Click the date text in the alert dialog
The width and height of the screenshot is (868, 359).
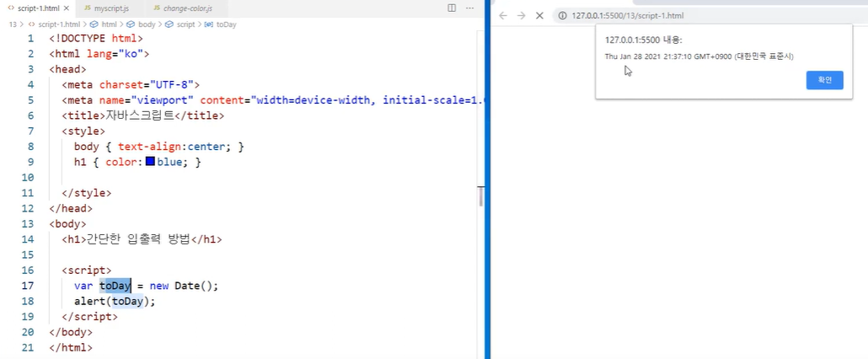(x=699, y=56)
